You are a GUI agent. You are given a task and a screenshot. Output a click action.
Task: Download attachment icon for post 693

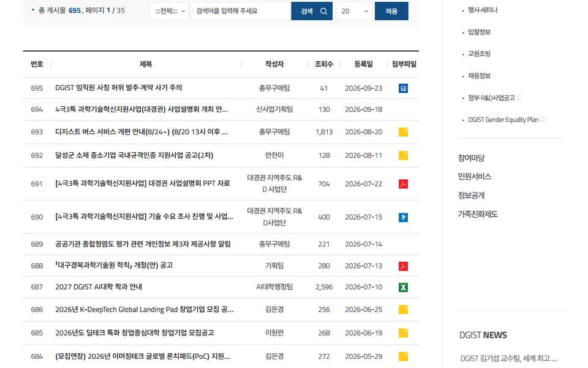pos(403,132)
